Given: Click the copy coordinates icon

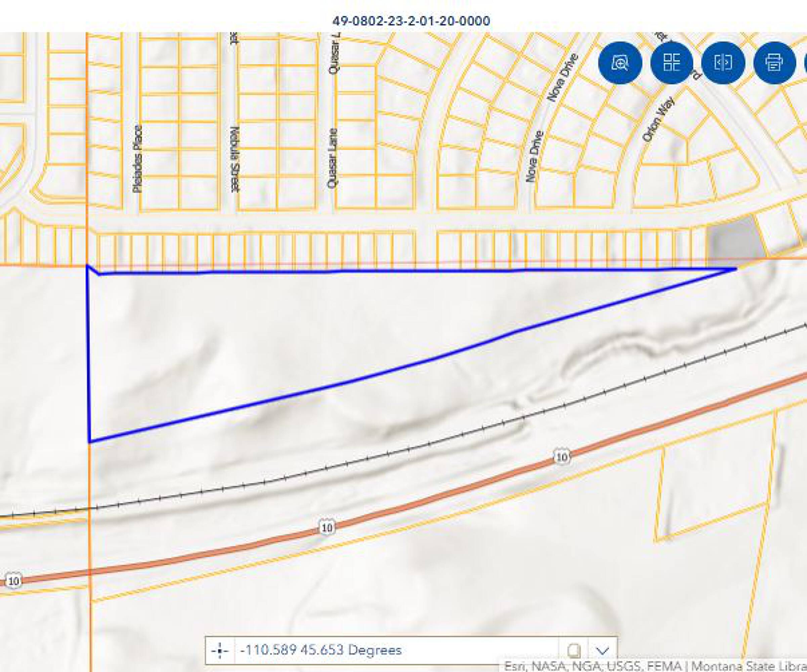Looking at the screenshot, I should point(574,650).
